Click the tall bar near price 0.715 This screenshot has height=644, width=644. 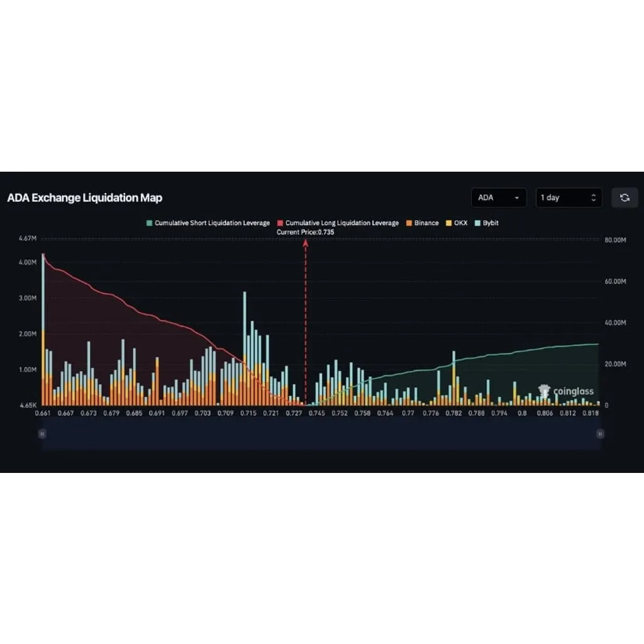coord(245,348)
